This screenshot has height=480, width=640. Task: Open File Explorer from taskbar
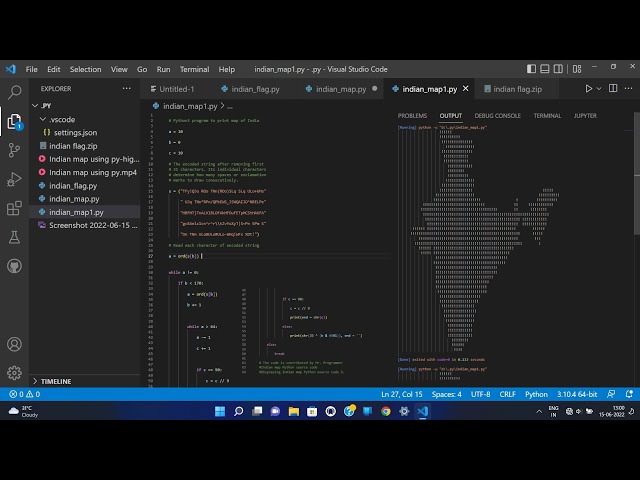(294, 411)
